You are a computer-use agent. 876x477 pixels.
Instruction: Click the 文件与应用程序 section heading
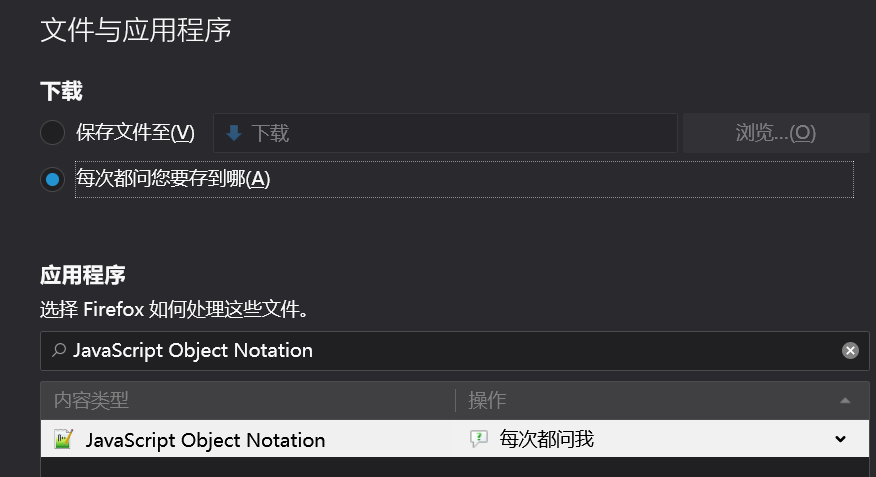coord(136,30)
